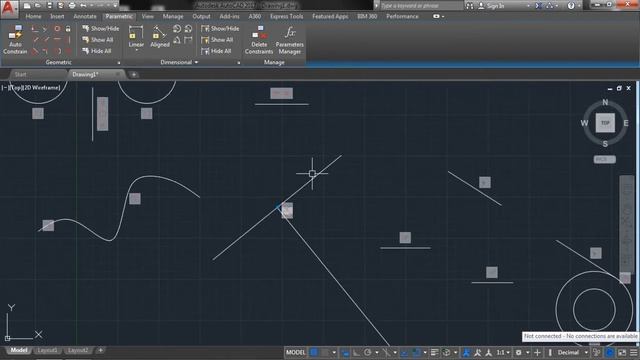Add a new drawing tab with plus
The height and width of the screenshot is (360, 640).
click(133, 75)
